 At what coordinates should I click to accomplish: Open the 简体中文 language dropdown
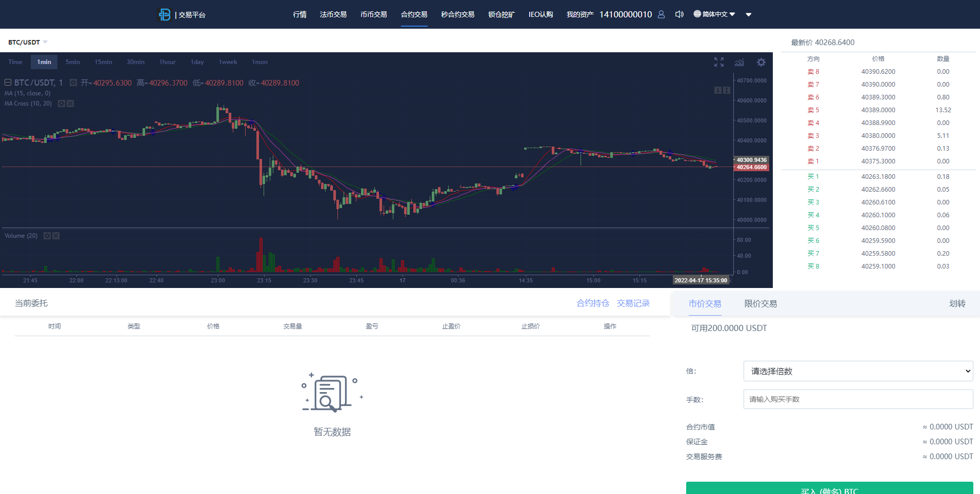tap(714, 14)
